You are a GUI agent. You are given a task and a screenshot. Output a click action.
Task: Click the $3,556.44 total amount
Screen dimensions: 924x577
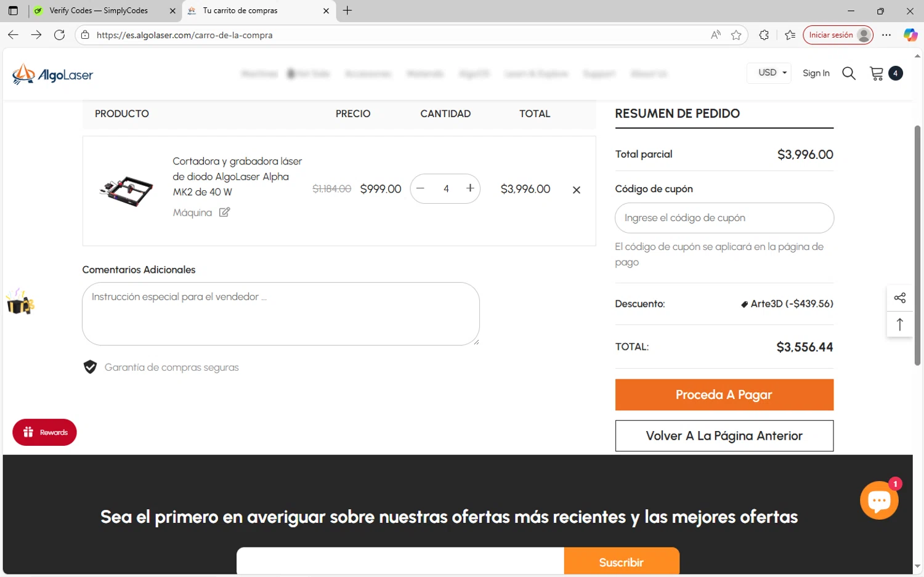804,347
